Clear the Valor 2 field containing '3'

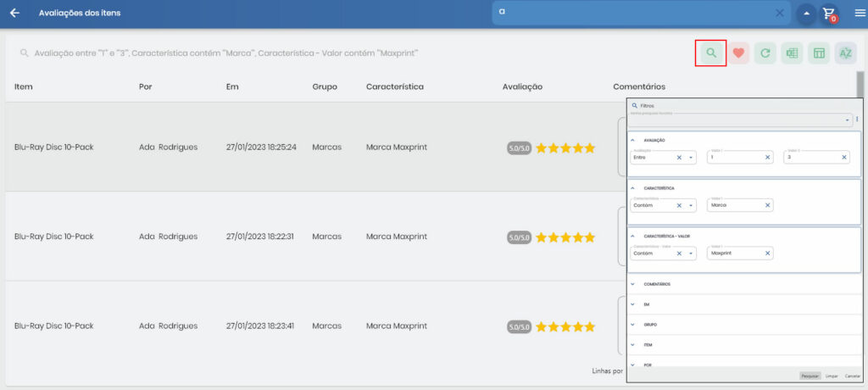[x=844, y=158]
